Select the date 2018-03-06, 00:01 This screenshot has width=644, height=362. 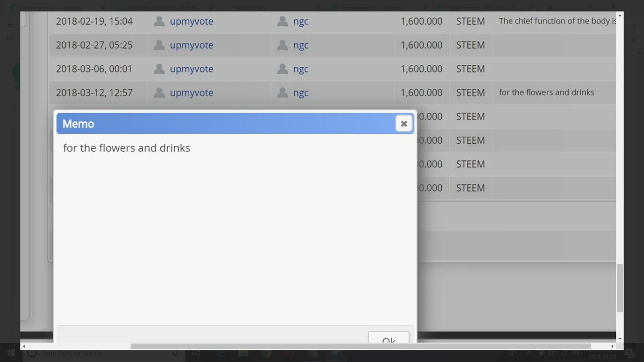point(94,69)
